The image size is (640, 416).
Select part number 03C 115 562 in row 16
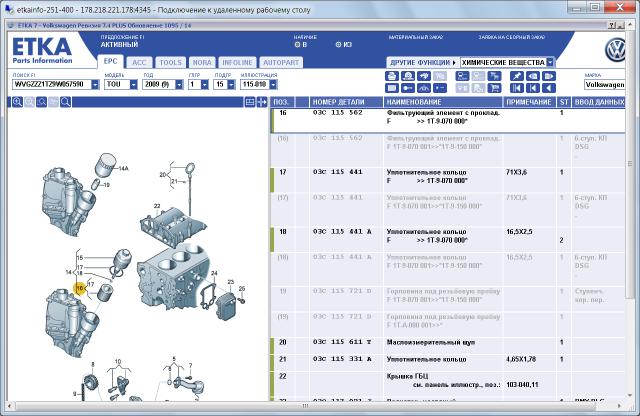coord(338,113)
